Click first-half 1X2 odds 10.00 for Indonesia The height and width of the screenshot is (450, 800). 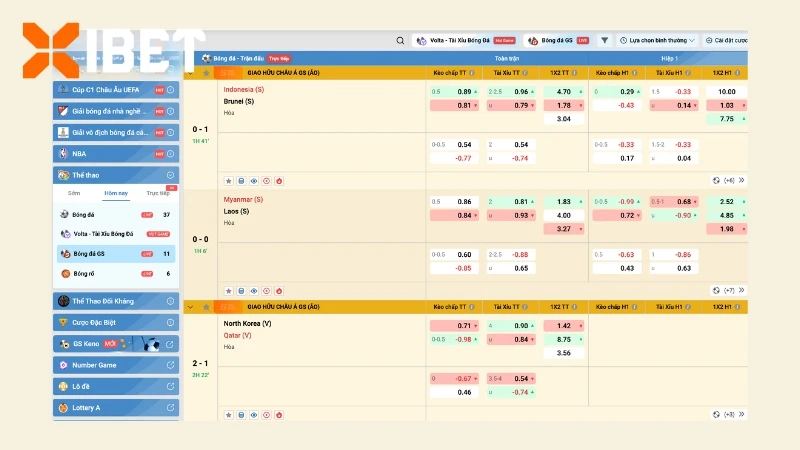[x=727, y=92]
